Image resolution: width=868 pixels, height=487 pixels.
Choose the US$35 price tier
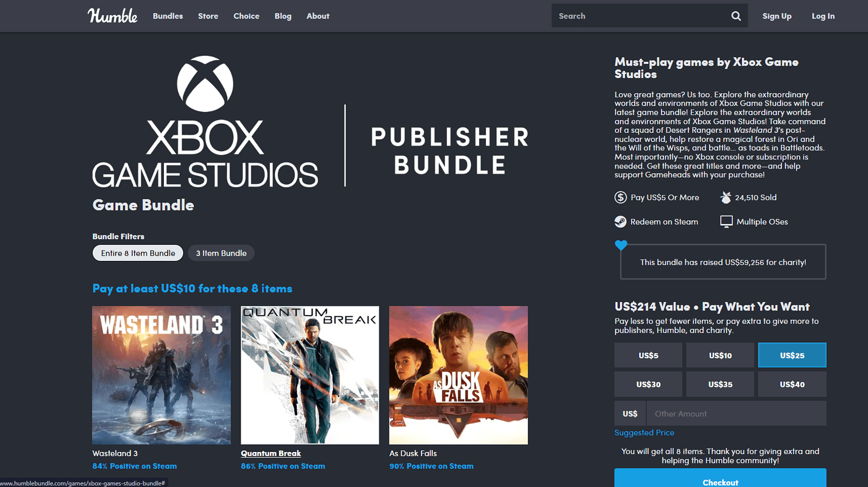[720, 384]
